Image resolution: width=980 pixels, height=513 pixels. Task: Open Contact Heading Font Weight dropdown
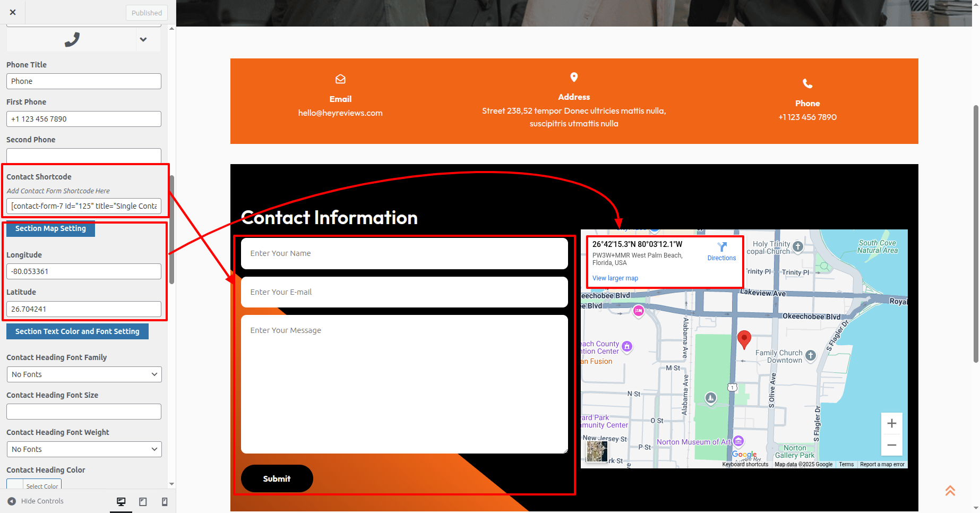[84, 449]
